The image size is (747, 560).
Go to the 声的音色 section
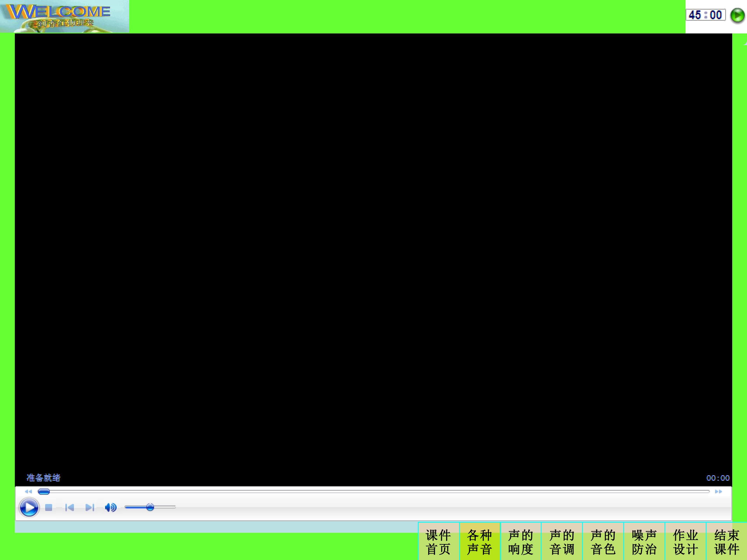pos(603,542)
